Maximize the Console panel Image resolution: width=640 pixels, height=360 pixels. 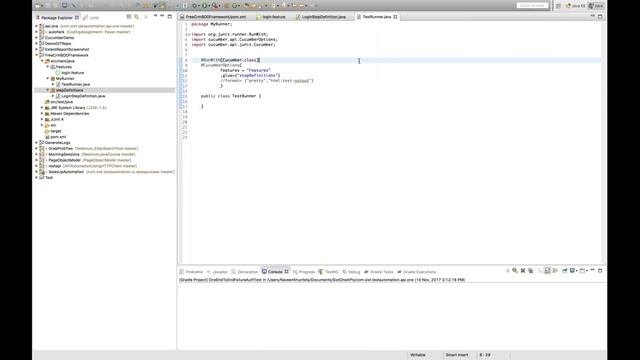click(x=600, y=270)
